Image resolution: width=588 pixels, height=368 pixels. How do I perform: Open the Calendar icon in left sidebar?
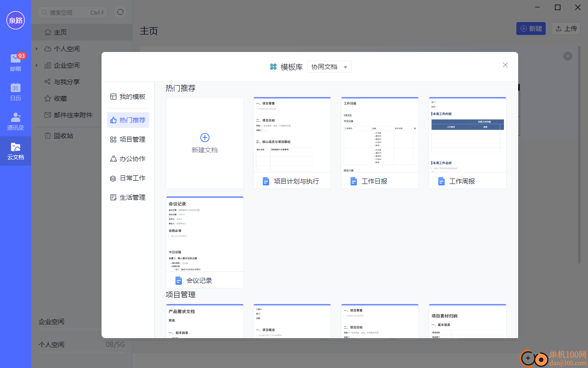pos(16,92)
